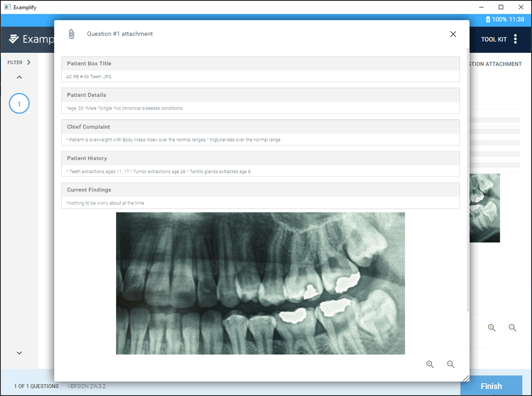Go to next question with down chevron
532x396 pixels.
click(x=19, y=353)
